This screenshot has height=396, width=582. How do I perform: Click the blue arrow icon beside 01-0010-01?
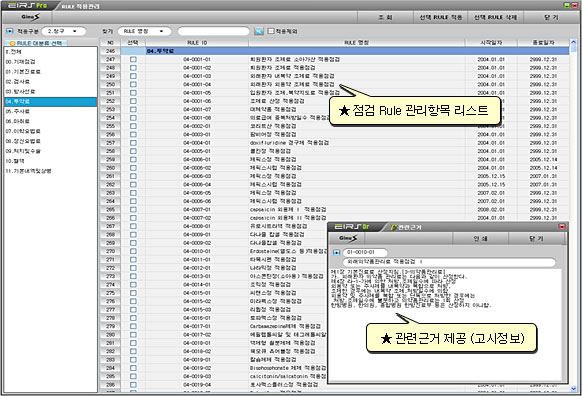336,252
